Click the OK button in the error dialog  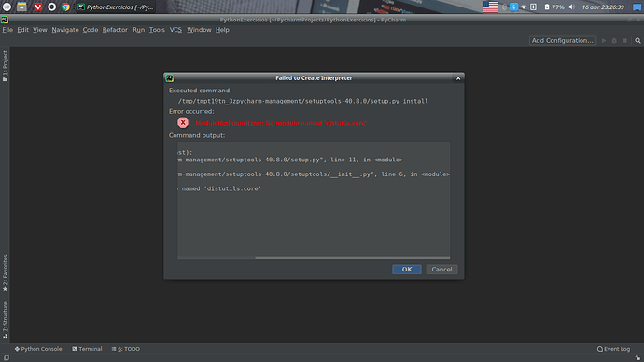(407, 270)
